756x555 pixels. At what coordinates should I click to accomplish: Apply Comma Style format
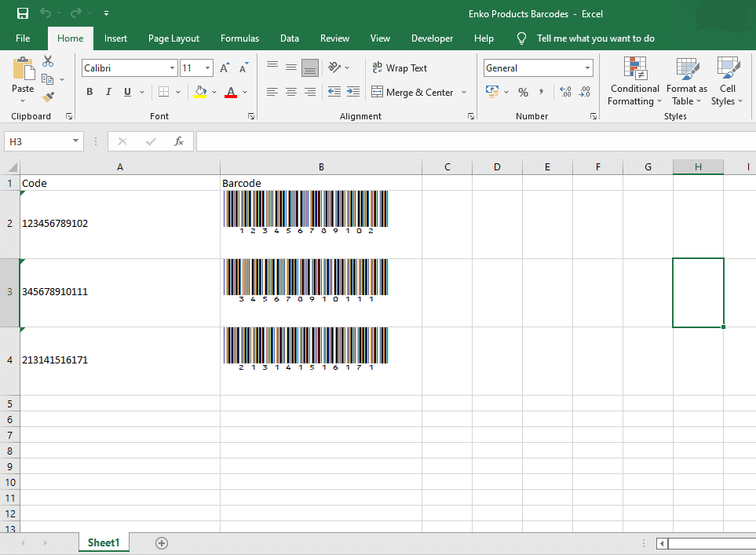pyautogui.click(x=542, y=92)
